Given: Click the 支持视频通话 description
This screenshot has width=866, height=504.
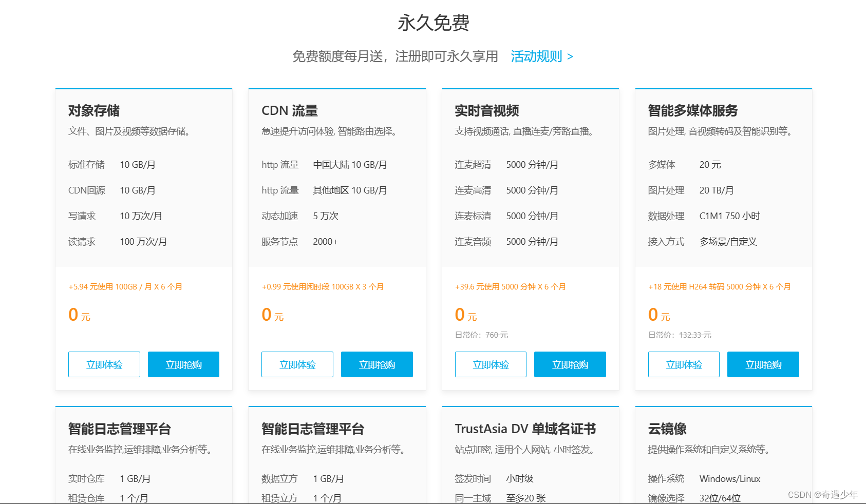Looking at the screenshot, I should coord(525,131).
